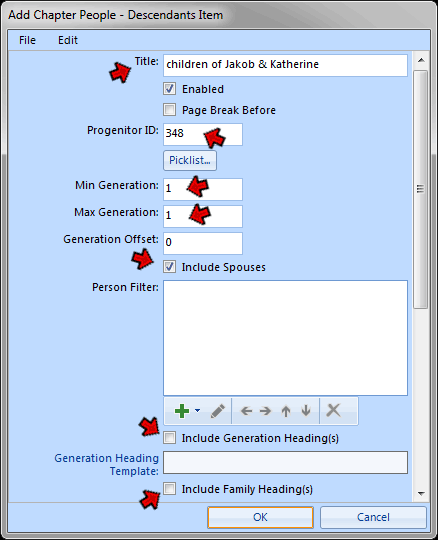
Task: Enable Include Family Heading(s) checkbox
Action: coord(169,489)
